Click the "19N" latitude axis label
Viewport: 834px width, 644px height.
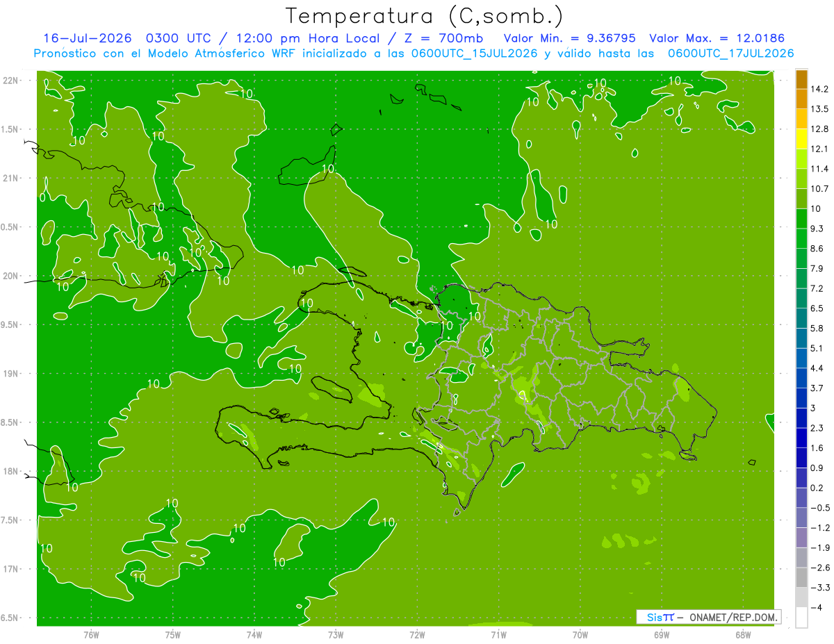[10, 374]
